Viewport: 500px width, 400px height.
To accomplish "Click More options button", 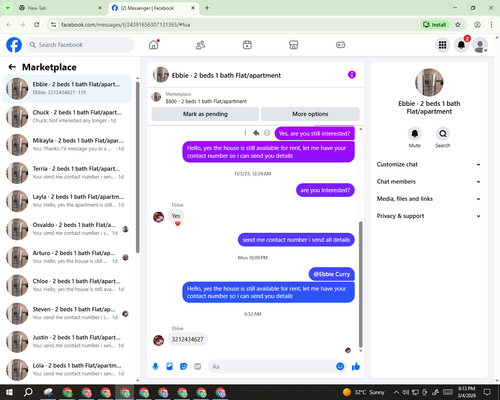I will click(310, 114).
